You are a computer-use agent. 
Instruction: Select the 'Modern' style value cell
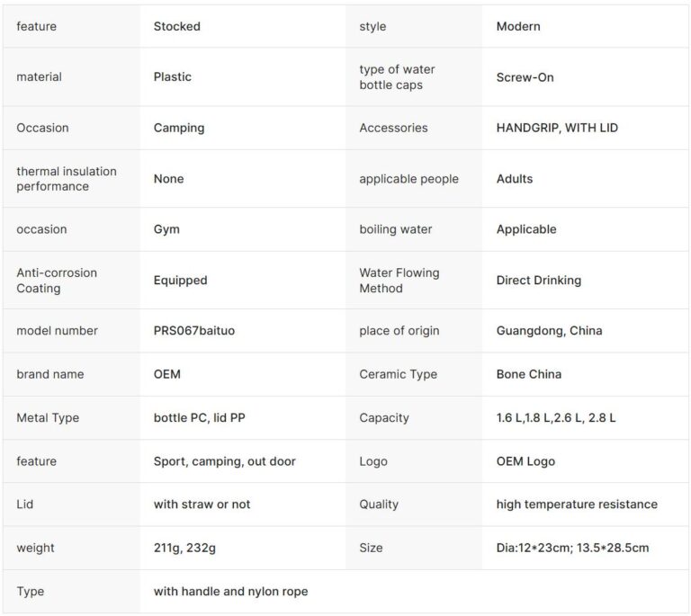click(x=518, y=26)
